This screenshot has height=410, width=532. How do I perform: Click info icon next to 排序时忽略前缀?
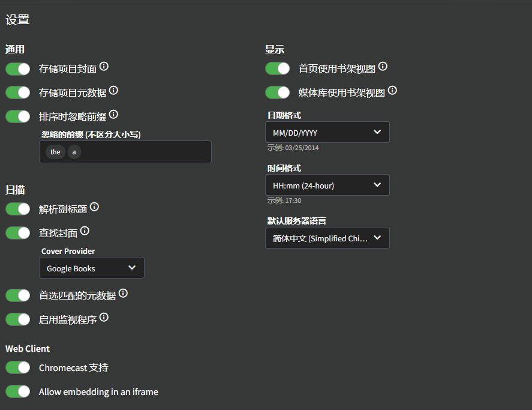pos(113,114)
